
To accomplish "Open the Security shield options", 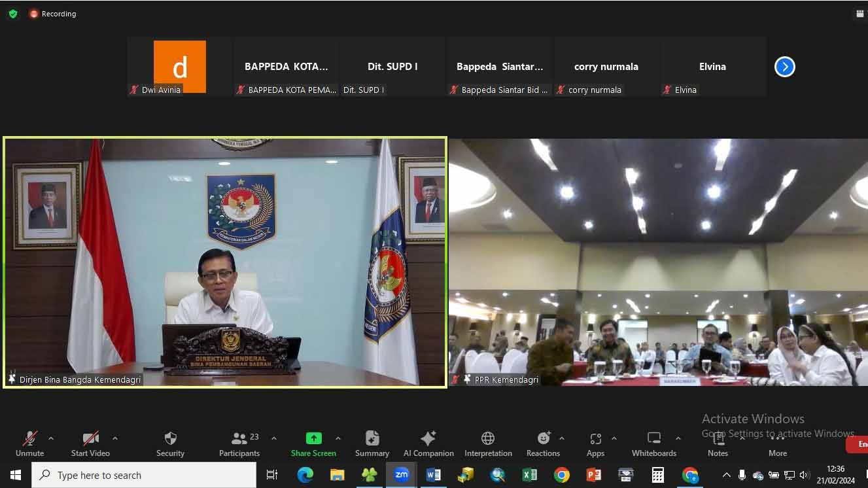I will [170, 443].
